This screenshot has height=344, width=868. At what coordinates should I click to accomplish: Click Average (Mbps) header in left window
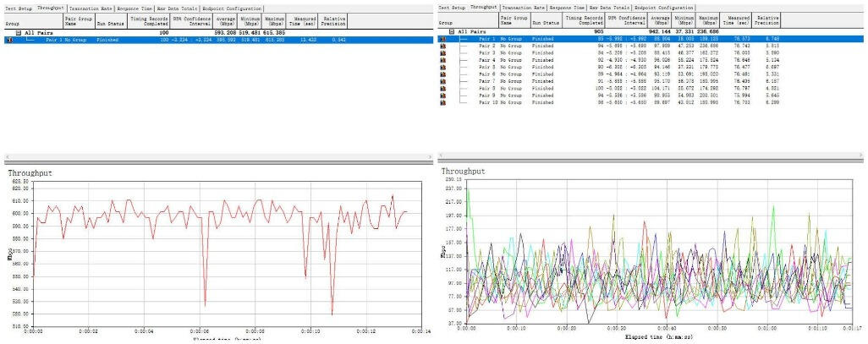coord(226,22)
